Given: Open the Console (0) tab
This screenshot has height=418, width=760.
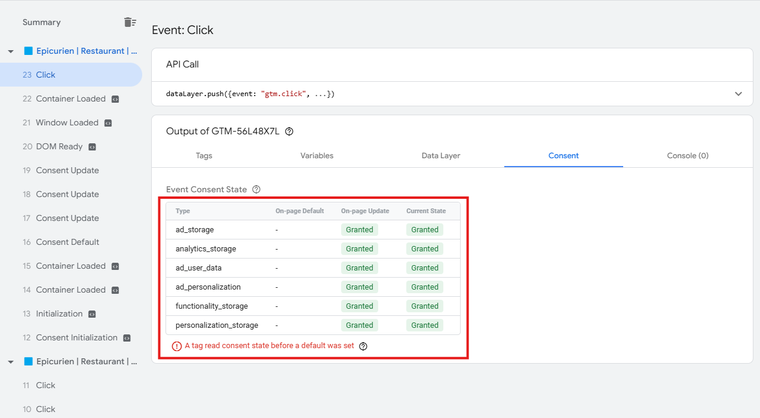Looking at the screenshot, I should (687, 156).
